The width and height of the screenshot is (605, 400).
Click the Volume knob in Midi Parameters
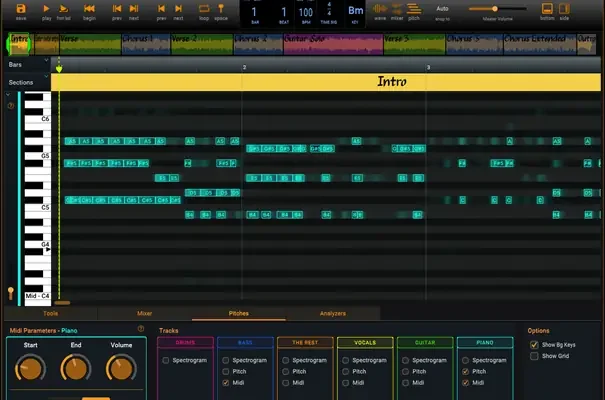pyautogui.click(x=119, y=369)
